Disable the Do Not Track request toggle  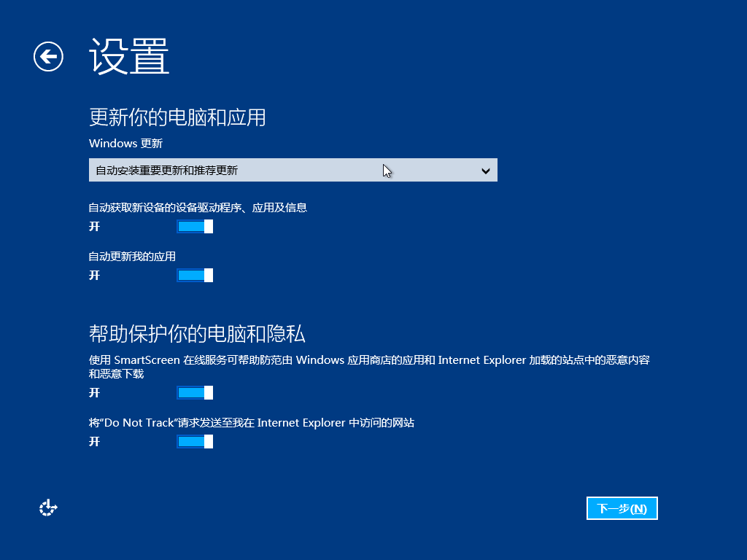(x=195, y=441)
